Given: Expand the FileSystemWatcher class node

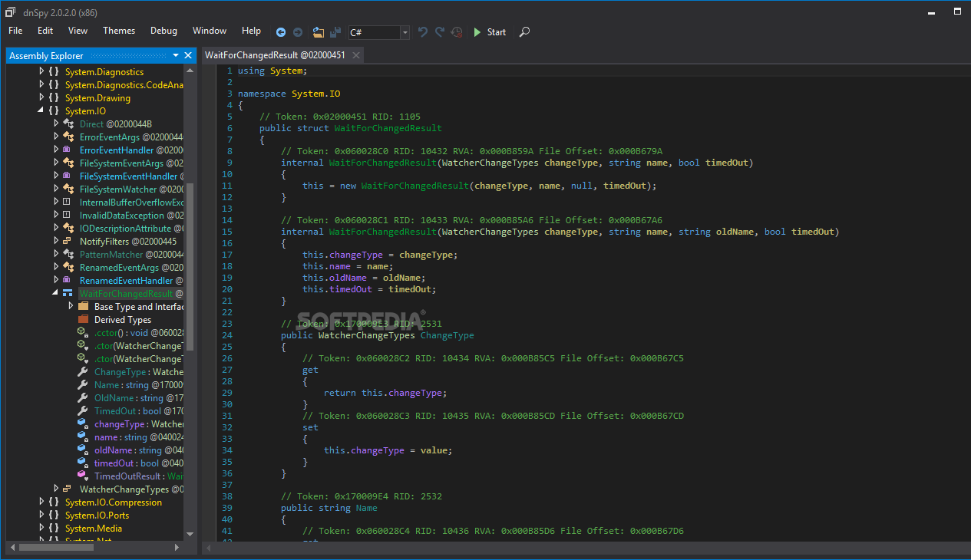Looking at the screenshot, I should pos(56,189).
